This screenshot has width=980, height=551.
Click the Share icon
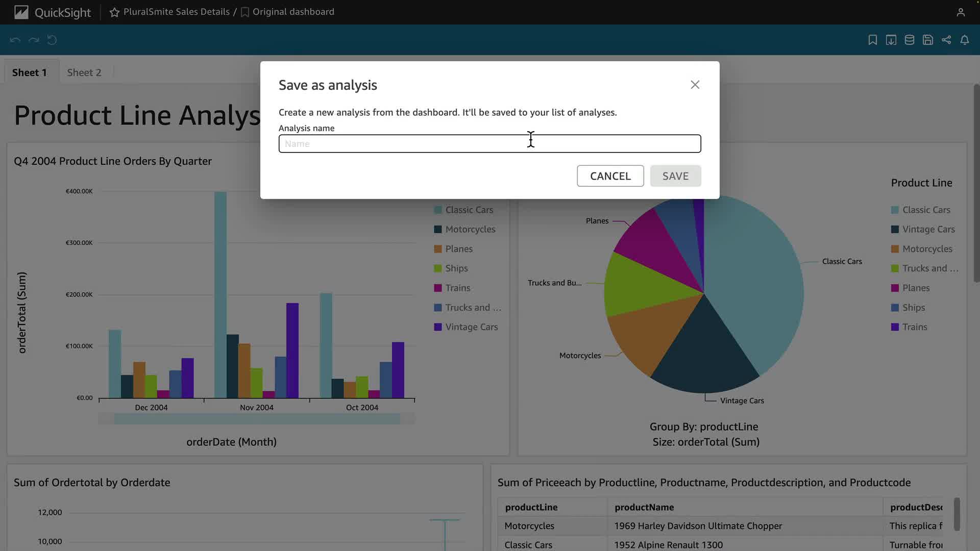coord(946,40)
